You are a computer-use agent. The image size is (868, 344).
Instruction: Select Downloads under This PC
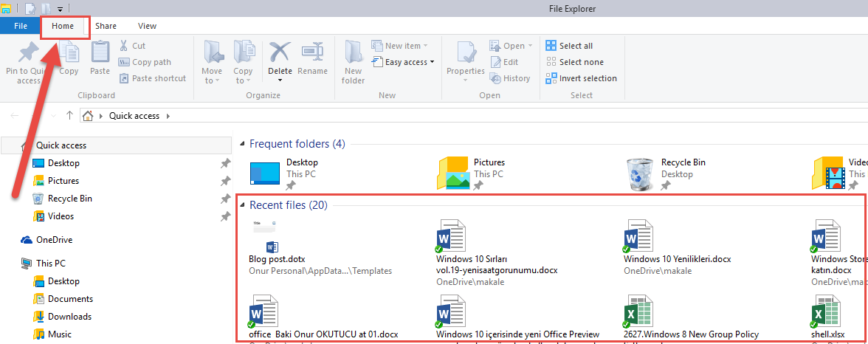[69, 316]
